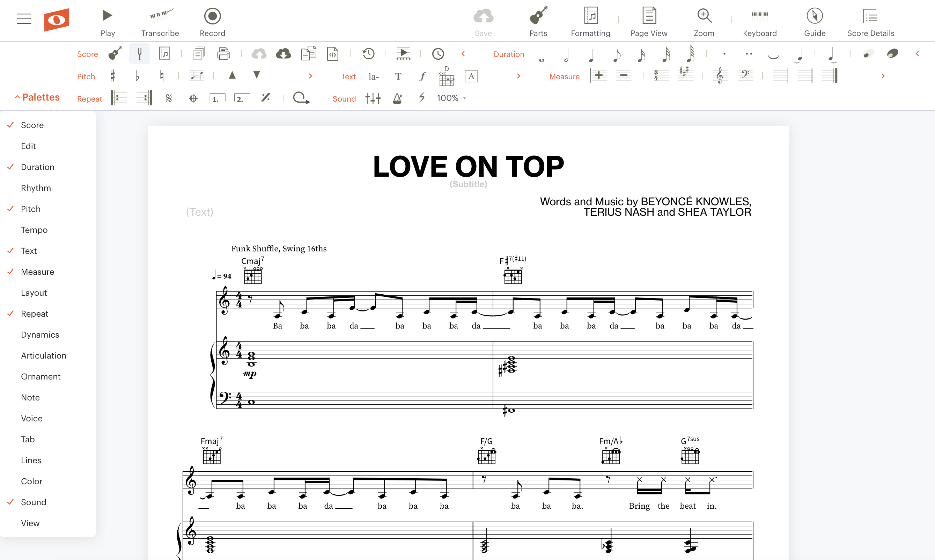The image size is (935, 560).
Task: Click the Play button
Action: tap(108, 22)
